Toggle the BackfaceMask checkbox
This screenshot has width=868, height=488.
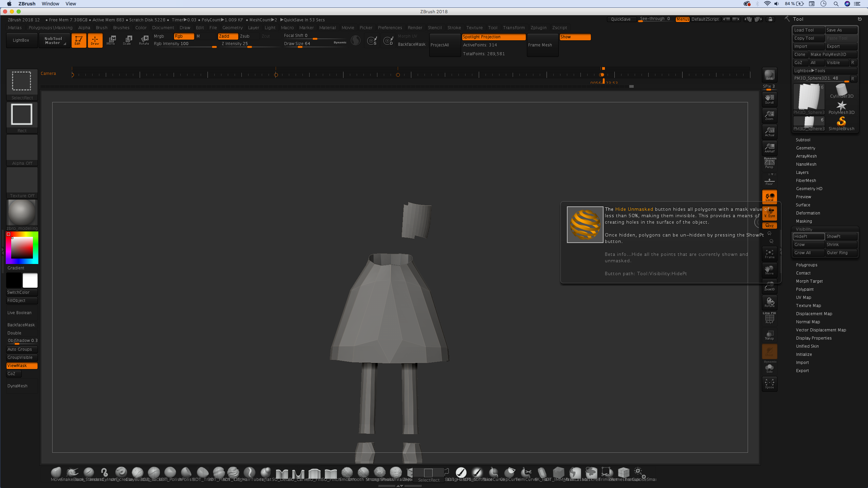pyautogui.click(x=21, y=325)
